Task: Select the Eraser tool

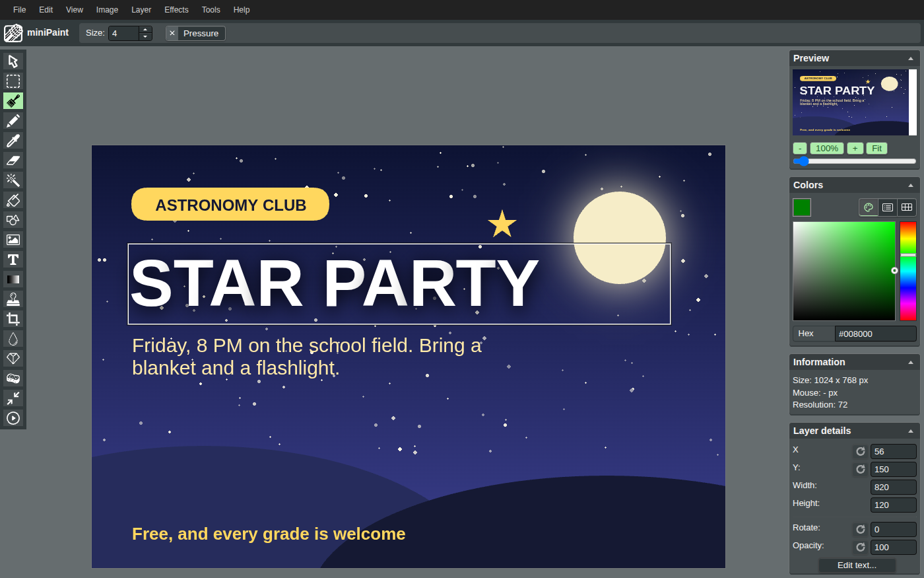Action: click(x=13, y=161)
